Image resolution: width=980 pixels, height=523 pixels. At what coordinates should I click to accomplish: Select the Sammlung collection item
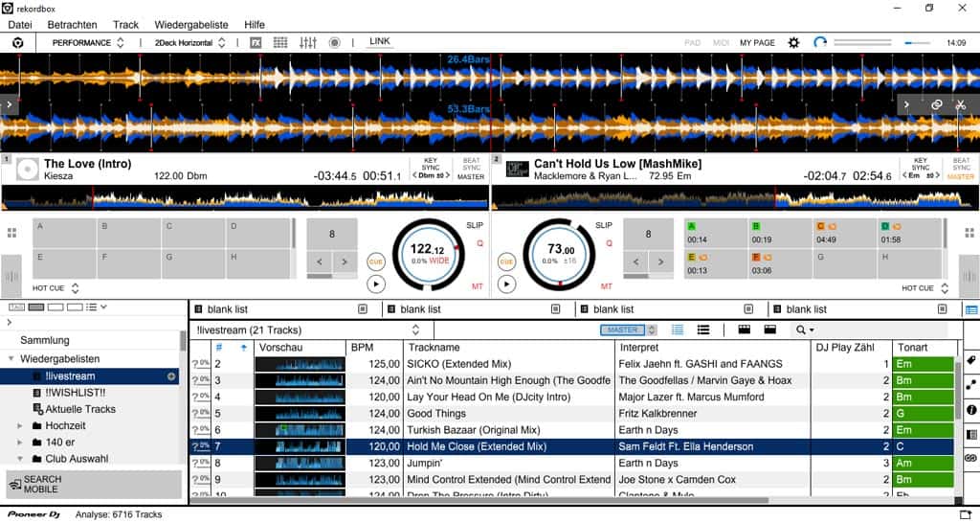pyautogui.click(x=45, y=340)
